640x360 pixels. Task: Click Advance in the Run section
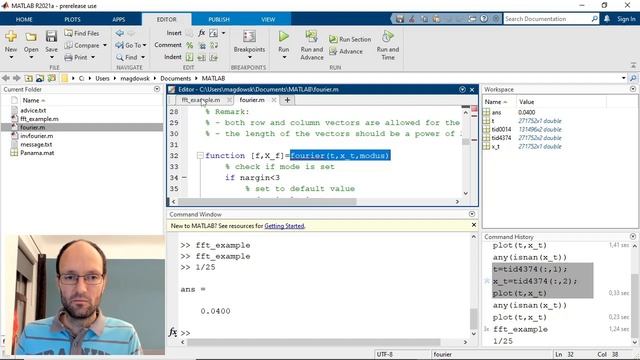click(346, 51)
